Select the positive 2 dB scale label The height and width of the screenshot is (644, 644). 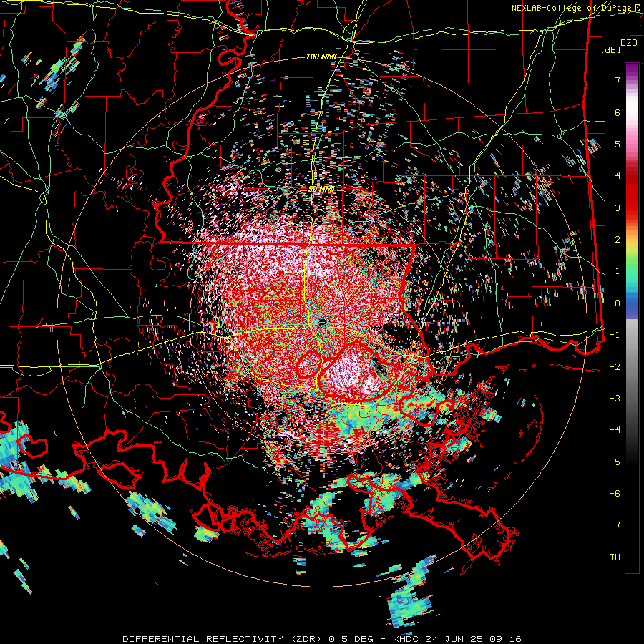(x=618, y=240)
